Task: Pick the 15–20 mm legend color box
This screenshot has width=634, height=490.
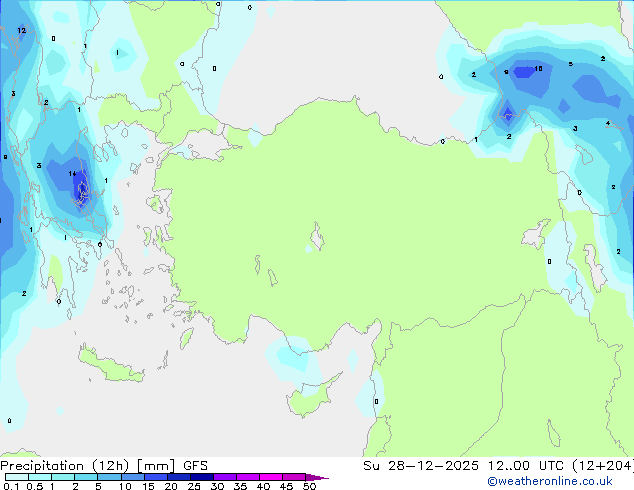Action: [x=155, y=477]
